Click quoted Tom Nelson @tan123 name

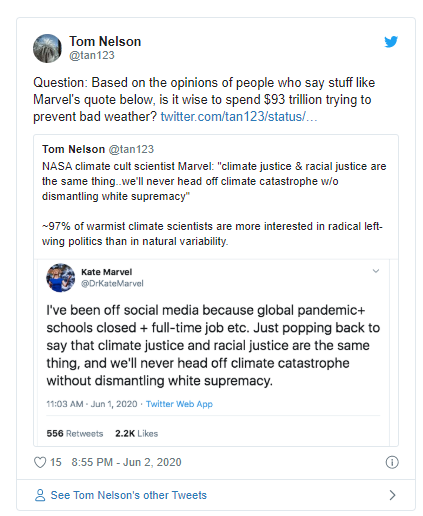[x=98, y=149]
